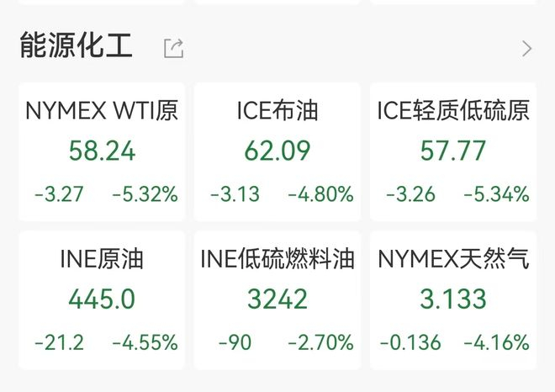This screenshot has width=555, height=392.
Task: Choose the INE原油 contract name
Action: [102, 259]
